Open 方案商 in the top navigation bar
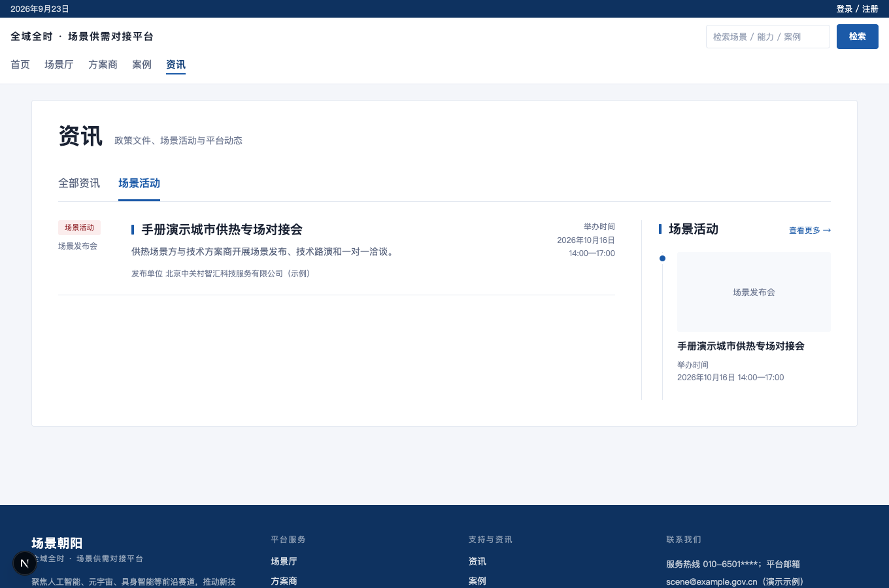This screenshot has height=588, width=889. coord(103,65)
